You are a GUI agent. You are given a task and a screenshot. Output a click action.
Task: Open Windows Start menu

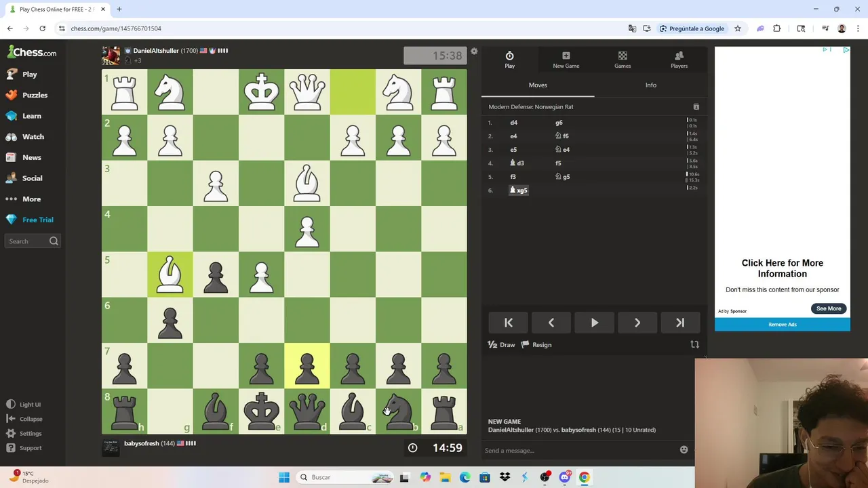283,477
